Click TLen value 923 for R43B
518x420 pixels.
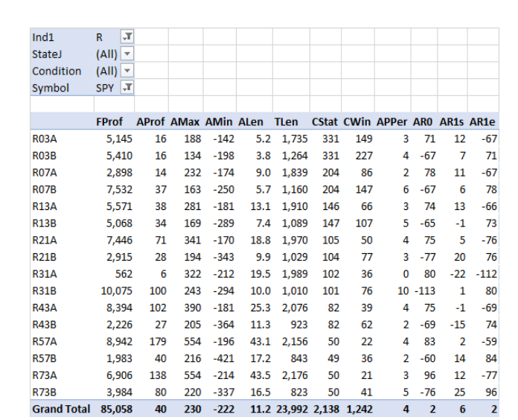[x=299, y=325]
